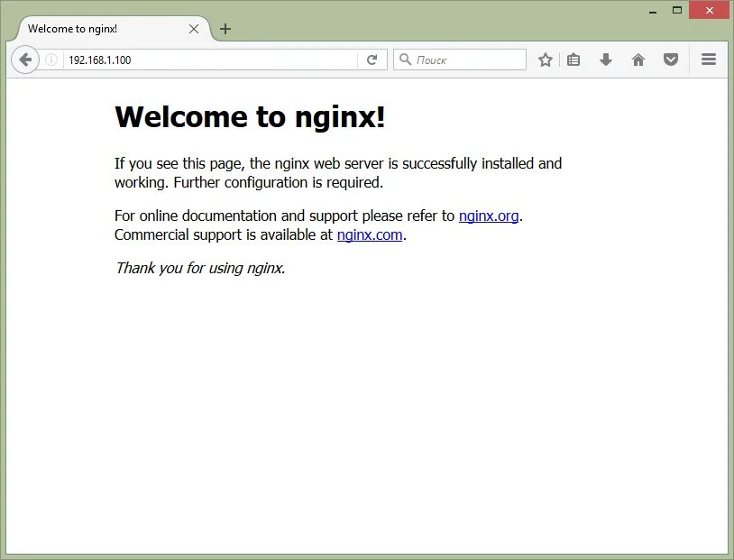Reload the page with the refresh icon
The image size is (734, 560).
tap(372, 60)
